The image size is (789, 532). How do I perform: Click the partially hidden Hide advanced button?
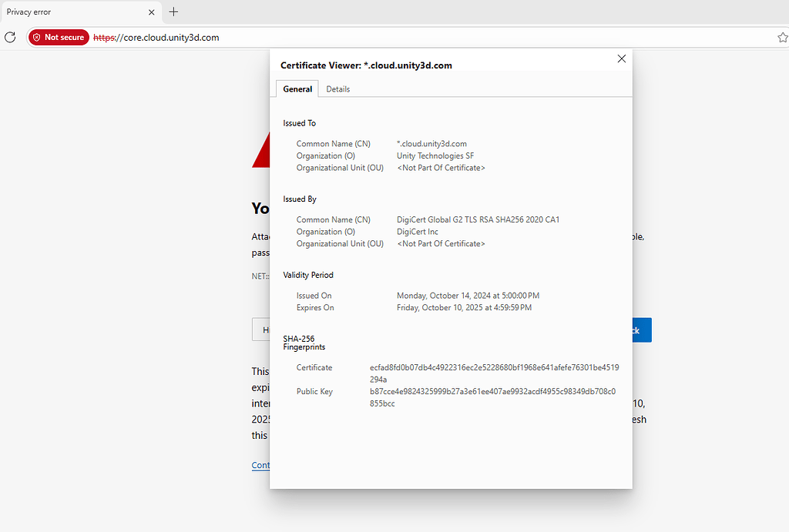(262, 330)
